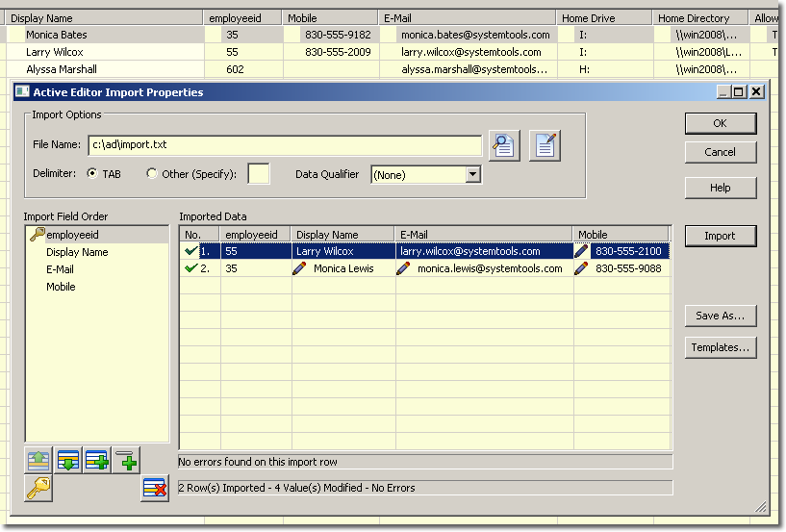The height and width of the screenshot is (532, 786).
Task: Click pencil icon beside monica.lewis@systemtools.com
Action: pyautogui.click(x=403, y=268)
